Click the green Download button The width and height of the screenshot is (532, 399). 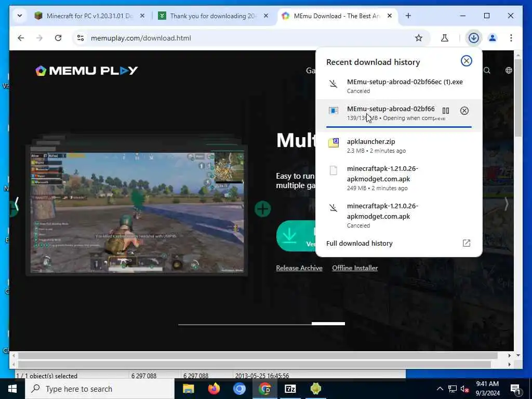click(296, 236)
